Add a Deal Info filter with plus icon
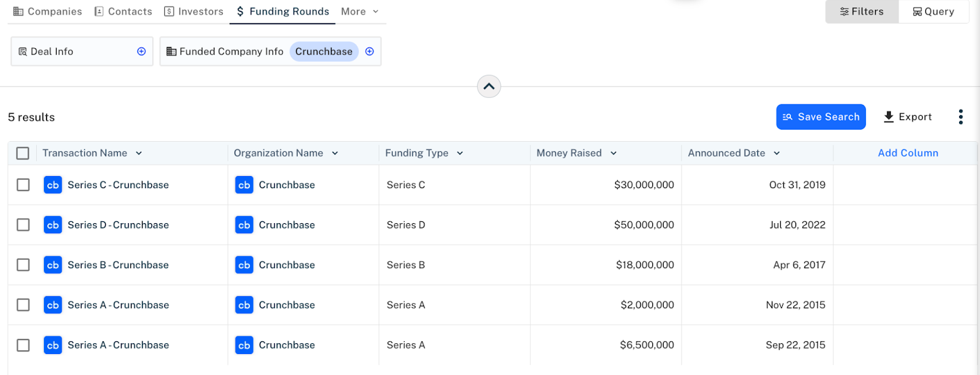The width and height of the screenshot is (980, 375). (x=141, y=51)
